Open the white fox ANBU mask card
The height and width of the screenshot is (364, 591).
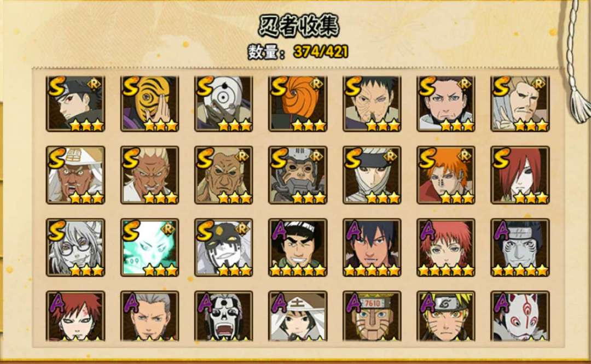[x=520, y=316]
